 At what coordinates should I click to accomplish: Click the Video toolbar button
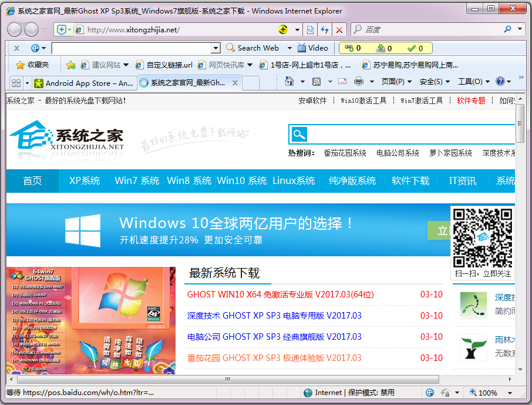point(313,48)
